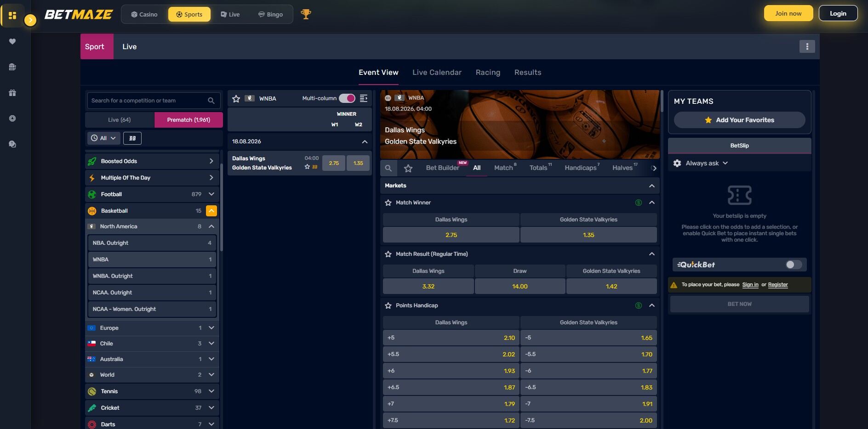Click the BET NOW button

pos(739,304)
